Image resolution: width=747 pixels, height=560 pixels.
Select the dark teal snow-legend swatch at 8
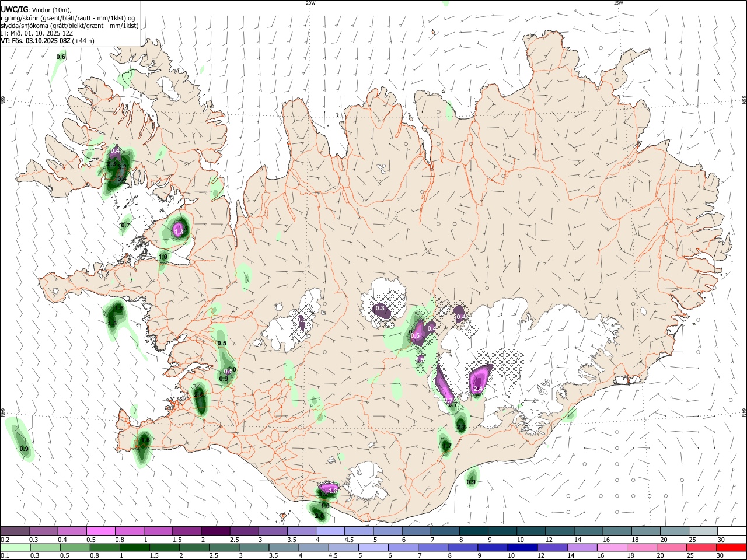click(474, 531)
